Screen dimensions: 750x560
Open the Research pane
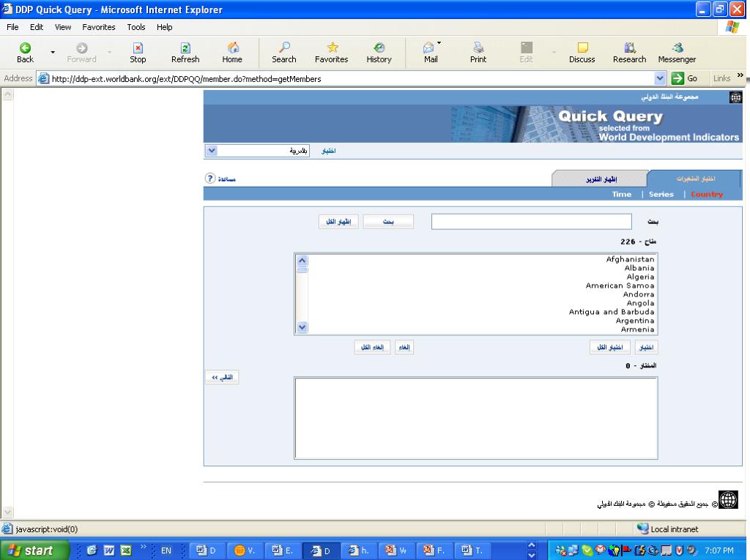point(629,52)
